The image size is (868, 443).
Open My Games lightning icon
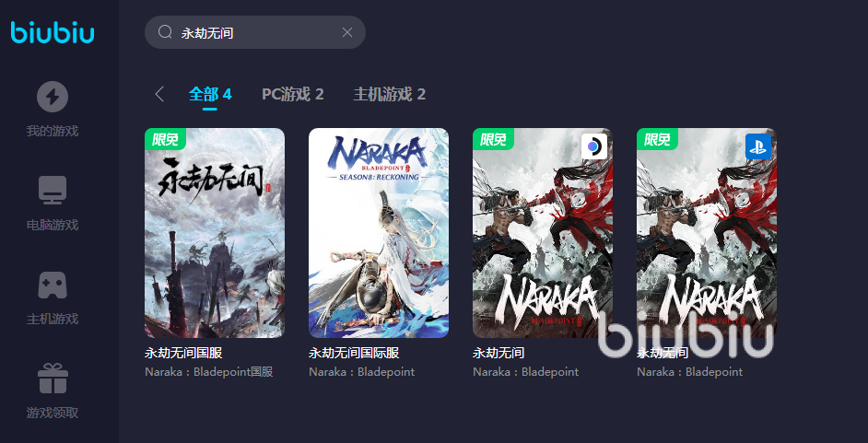53,97
